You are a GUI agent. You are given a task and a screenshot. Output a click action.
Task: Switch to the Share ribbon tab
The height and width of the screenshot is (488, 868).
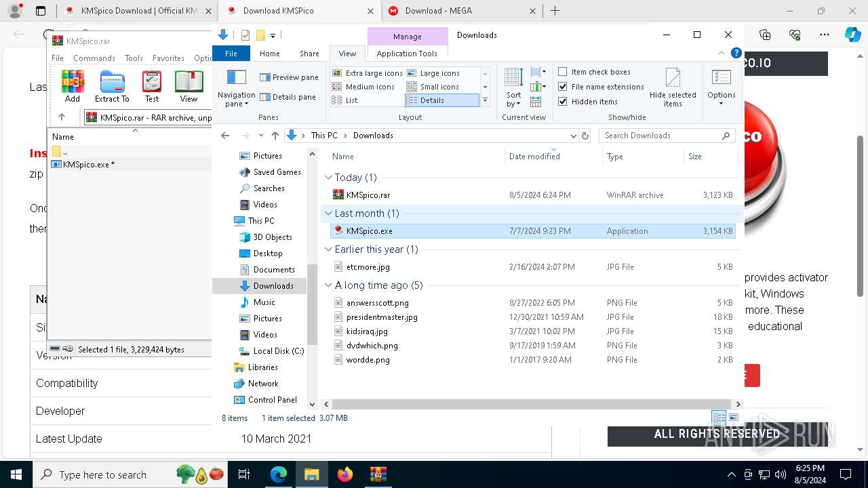pyautogui.click(x=309, y=54)
